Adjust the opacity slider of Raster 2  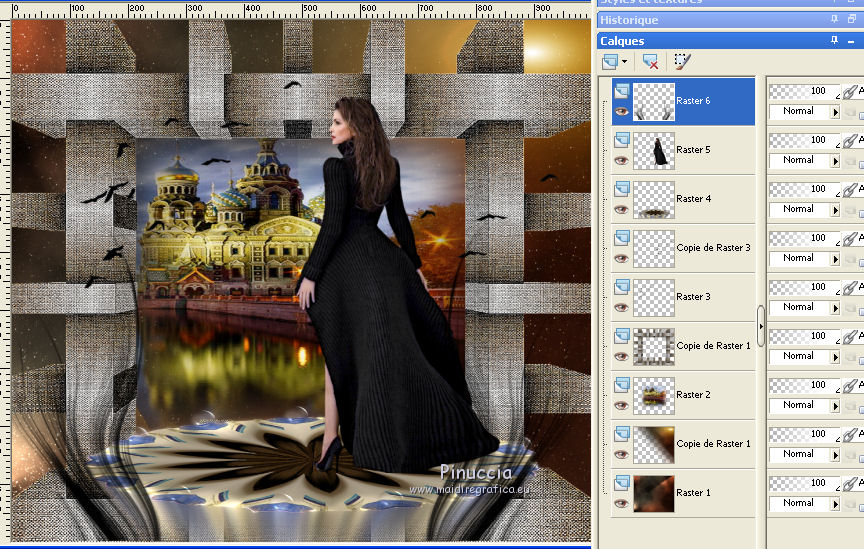coord(804,385)
